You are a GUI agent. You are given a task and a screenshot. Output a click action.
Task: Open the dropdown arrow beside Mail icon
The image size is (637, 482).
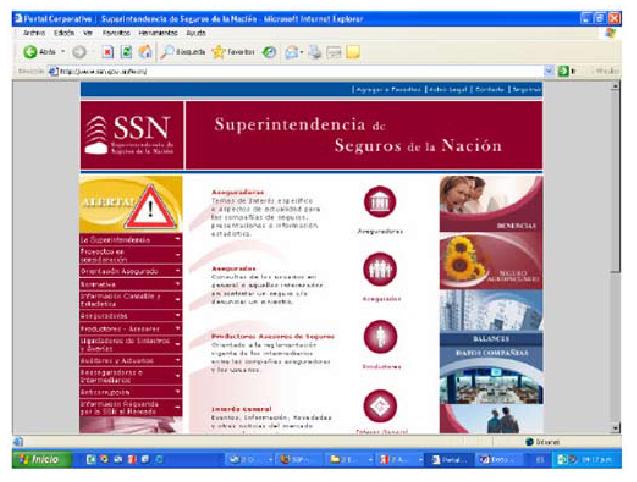tap(302, 52)
